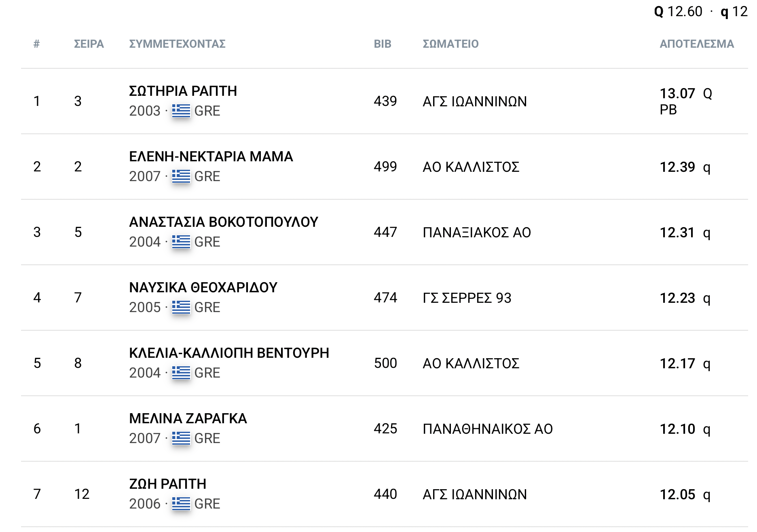Click the Q 12.60 qualification standard

[678, 11]
